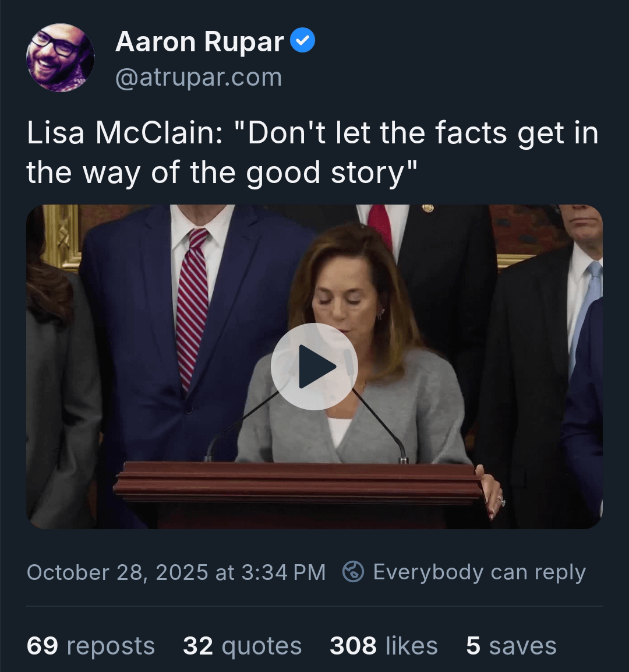Click the globe reply-settings icon
This screenshot has width=629, height=672.
coord(353,572)
